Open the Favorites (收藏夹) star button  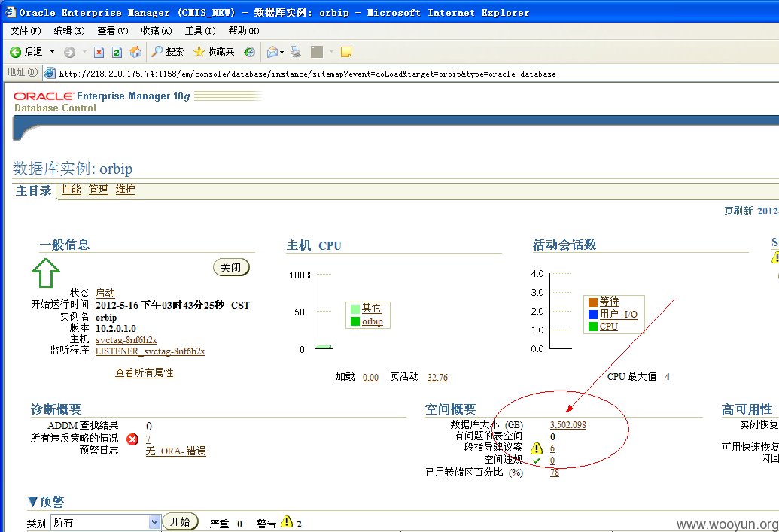[x=214, y=52]
